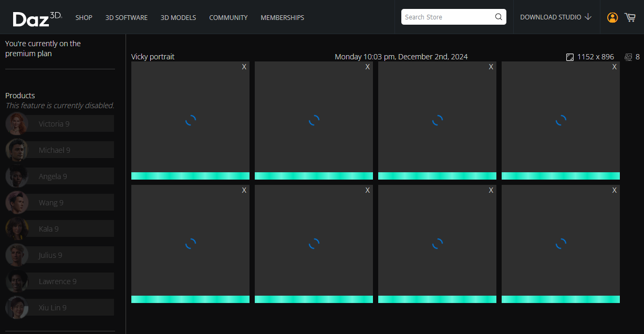This screenshot has height=334, width=644.
Task: Click the image count icon next to 8
Action: tap(628, 57)
